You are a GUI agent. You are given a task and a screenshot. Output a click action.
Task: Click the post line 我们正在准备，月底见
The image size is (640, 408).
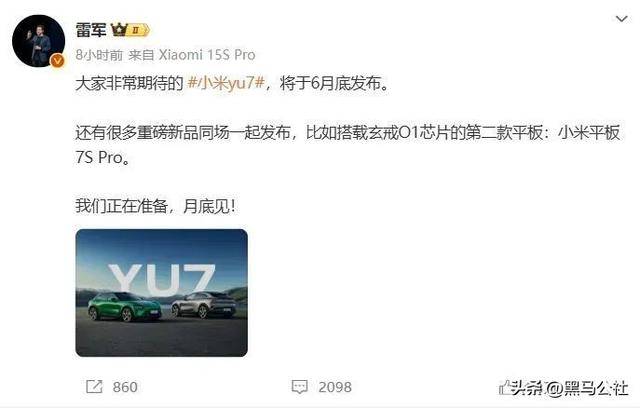coord(155,206)
